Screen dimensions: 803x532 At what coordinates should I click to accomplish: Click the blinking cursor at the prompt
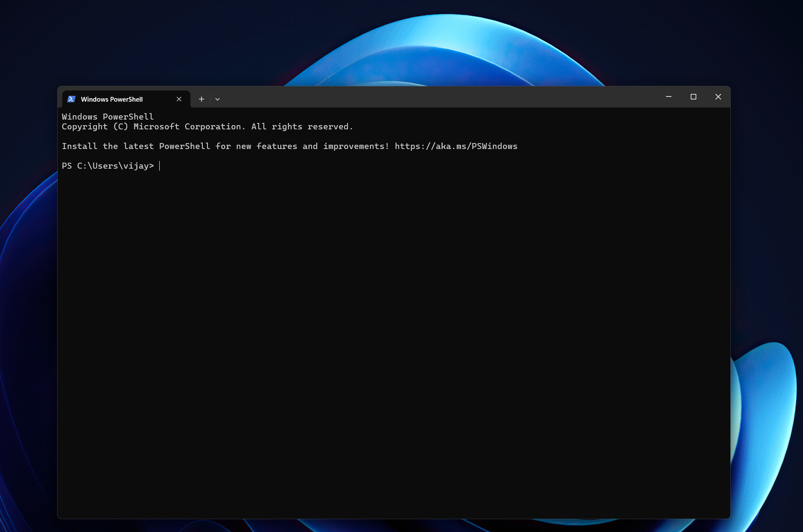point(160,166)
